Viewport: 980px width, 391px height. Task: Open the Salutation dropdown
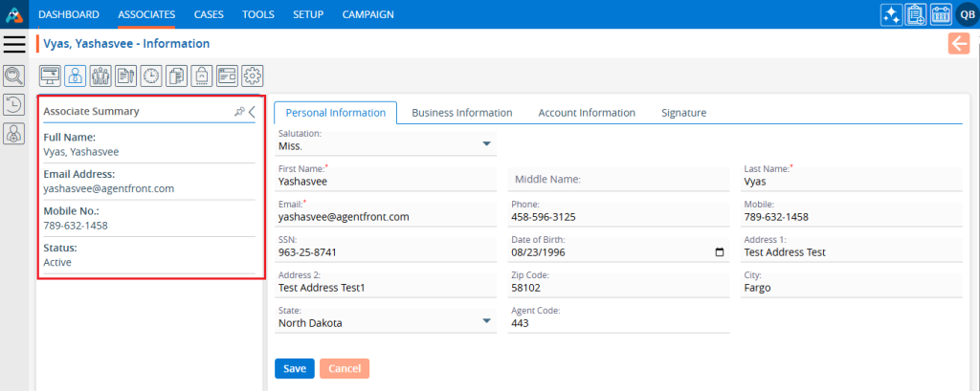tap(486, 144)
